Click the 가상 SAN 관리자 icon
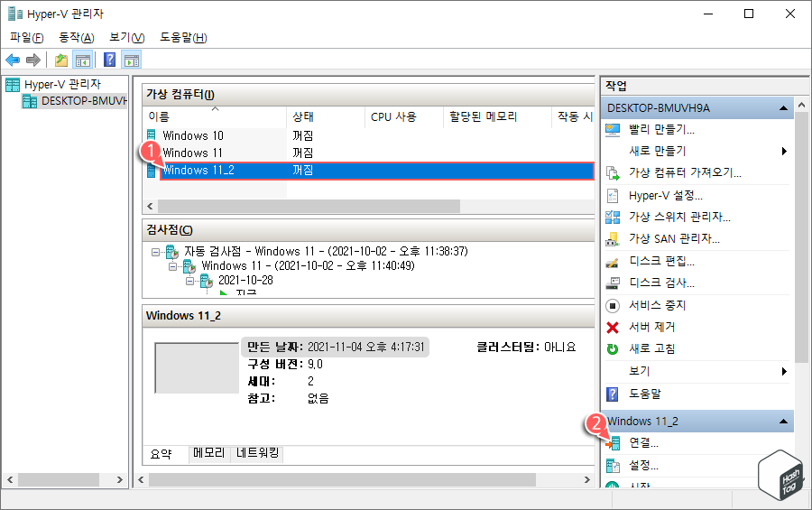Image resolution: width=812 pixels, height=510 pixels. pos(613,239)
